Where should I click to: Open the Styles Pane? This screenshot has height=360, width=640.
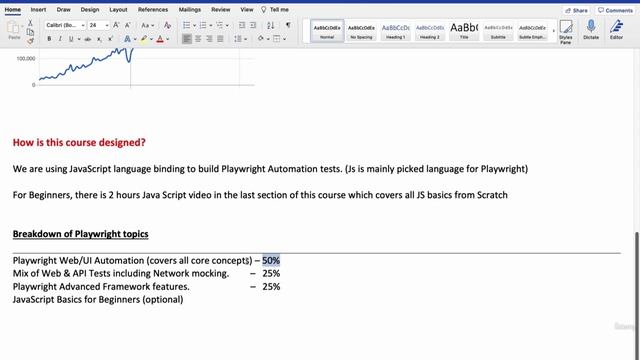click(x=566, y=32)
